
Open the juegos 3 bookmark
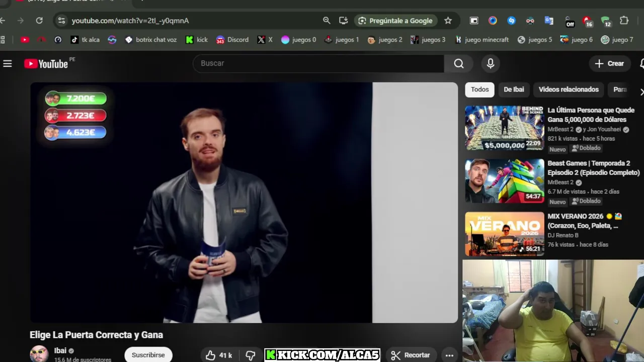pos(428,40)
